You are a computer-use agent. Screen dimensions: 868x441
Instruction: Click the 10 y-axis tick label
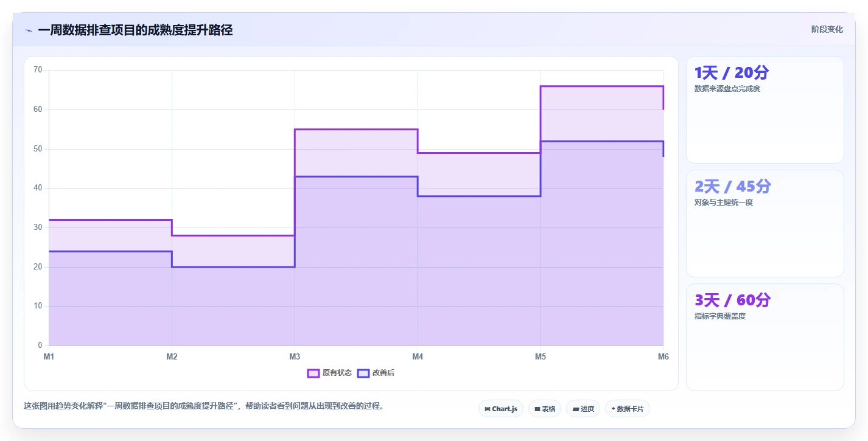click(x=38, y=306)
